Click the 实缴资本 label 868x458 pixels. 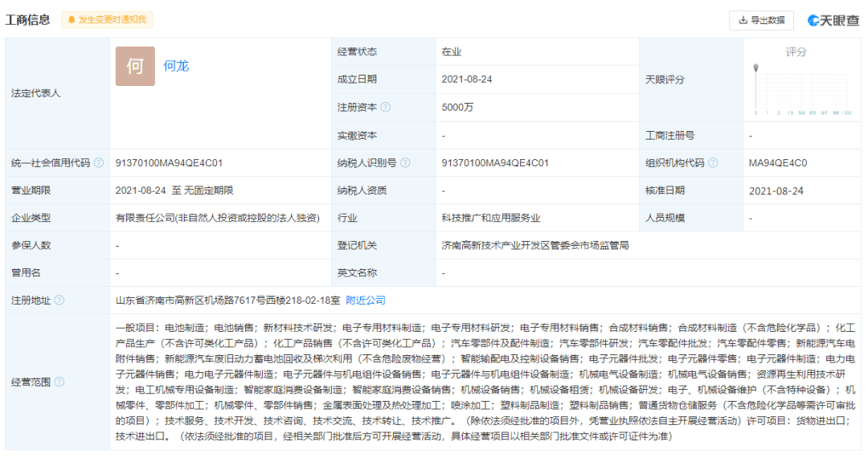pyautogui.click(x=357, y=136)
